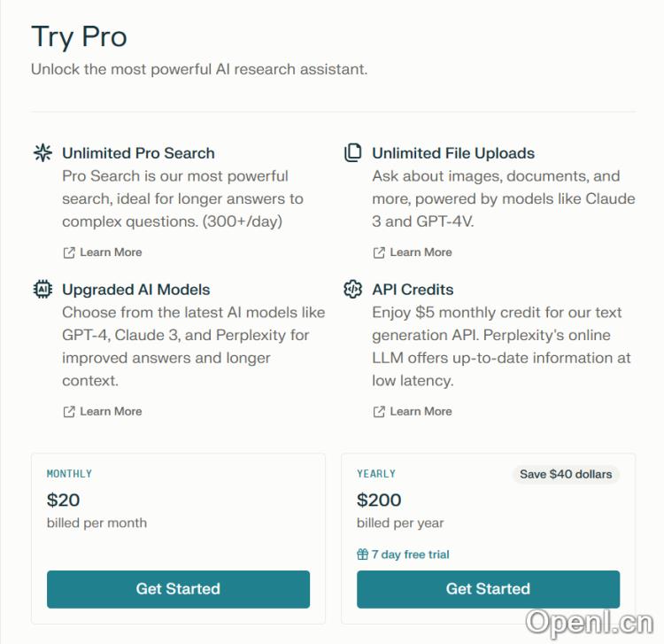Click the 7 day free trial text
This screenshot has height=644, width=664.
[410, 555]
